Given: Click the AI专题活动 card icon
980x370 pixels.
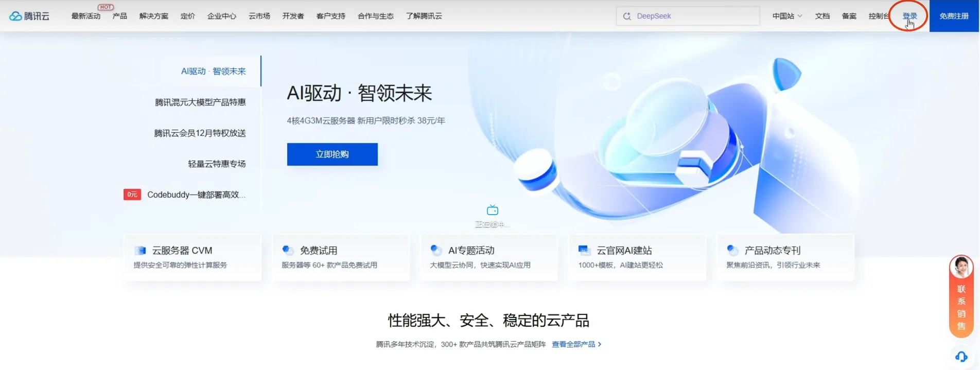Looking at the screenshot, I should click(x=436, y=251).
